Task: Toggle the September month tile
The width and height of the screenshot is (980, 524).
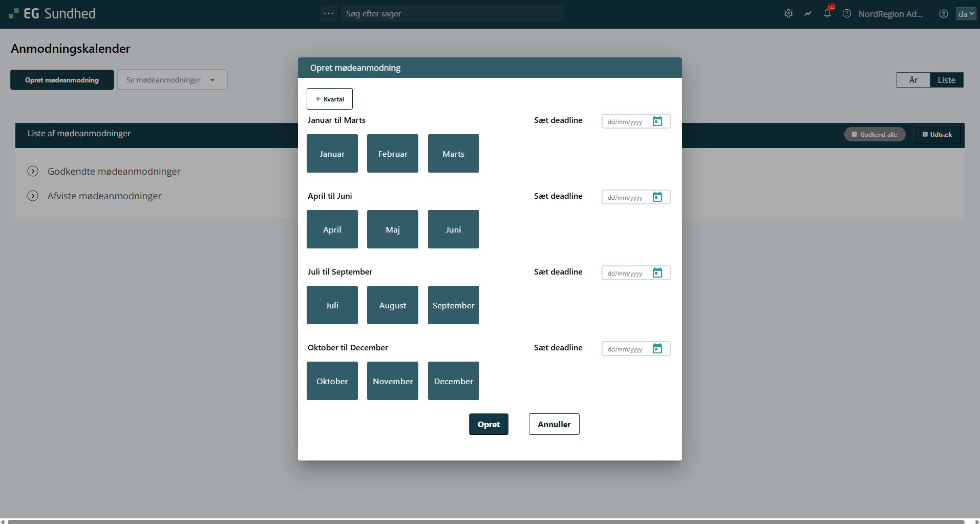Action: [454, 305]
